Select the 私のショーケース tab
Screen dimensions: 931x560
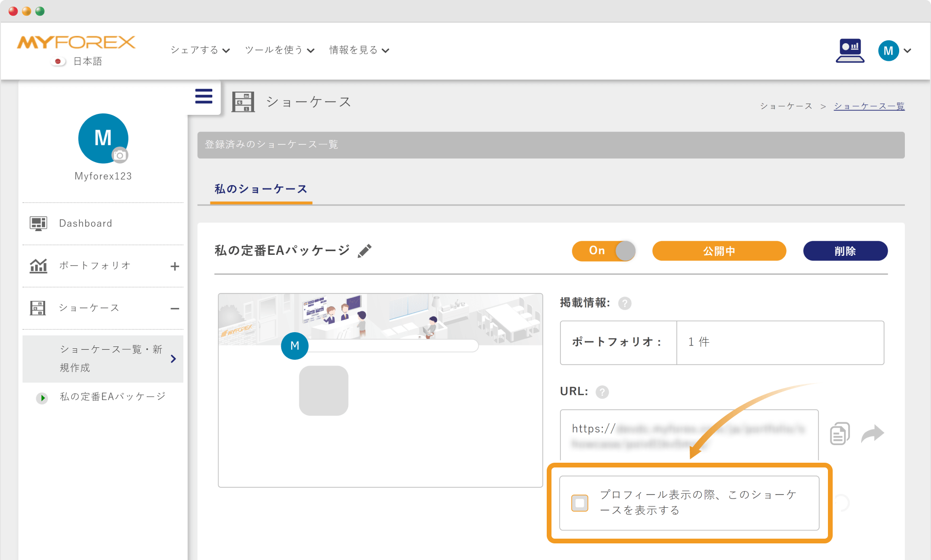260,189
